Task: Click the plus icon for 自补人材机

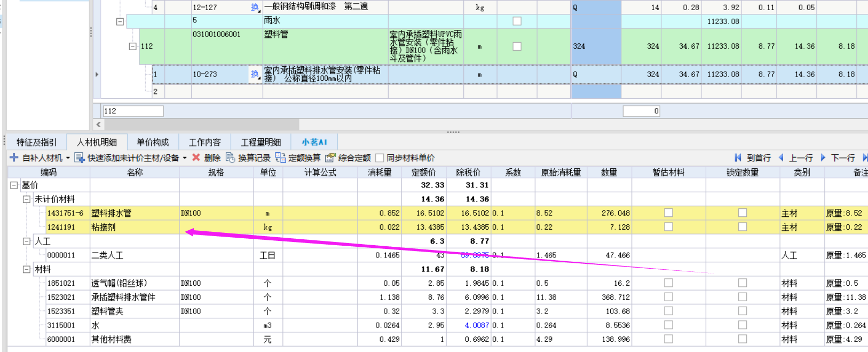Action: (14, 158)
